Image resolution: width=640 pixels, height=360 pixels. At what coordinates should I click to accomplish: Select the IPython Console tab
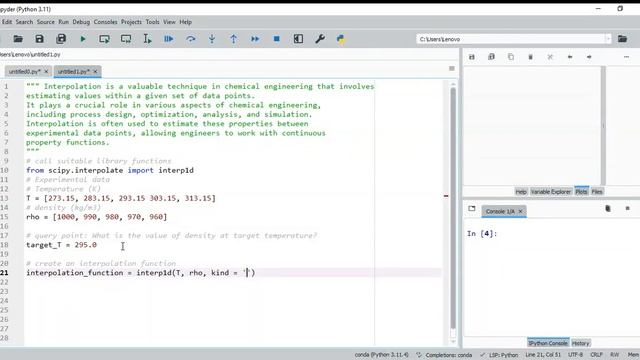[548, 343]
